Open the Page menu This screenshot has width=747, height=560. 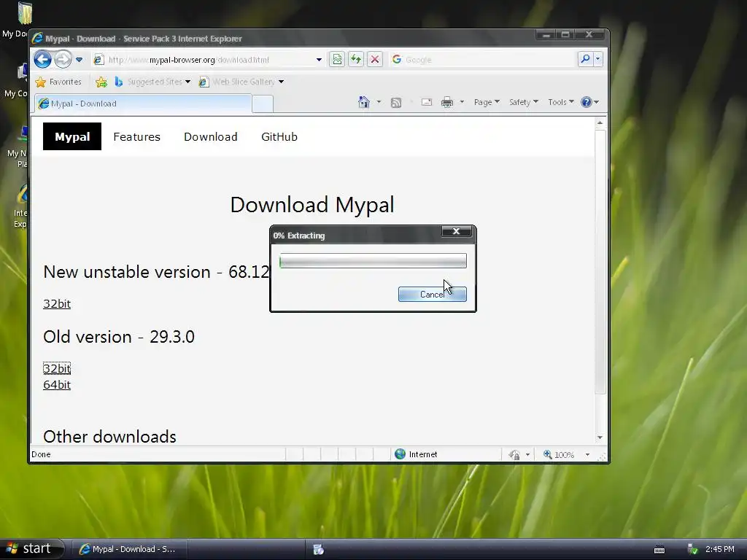pos(487,102)
